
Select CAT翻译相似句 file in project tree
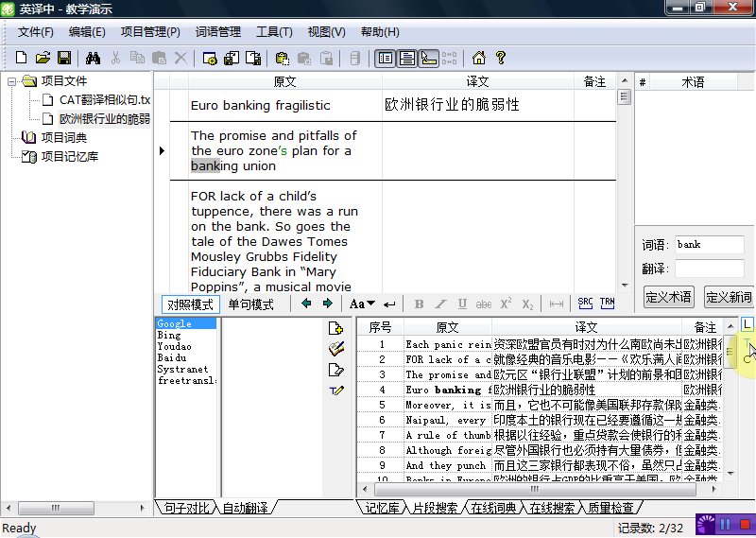click(x=105, y=100)
